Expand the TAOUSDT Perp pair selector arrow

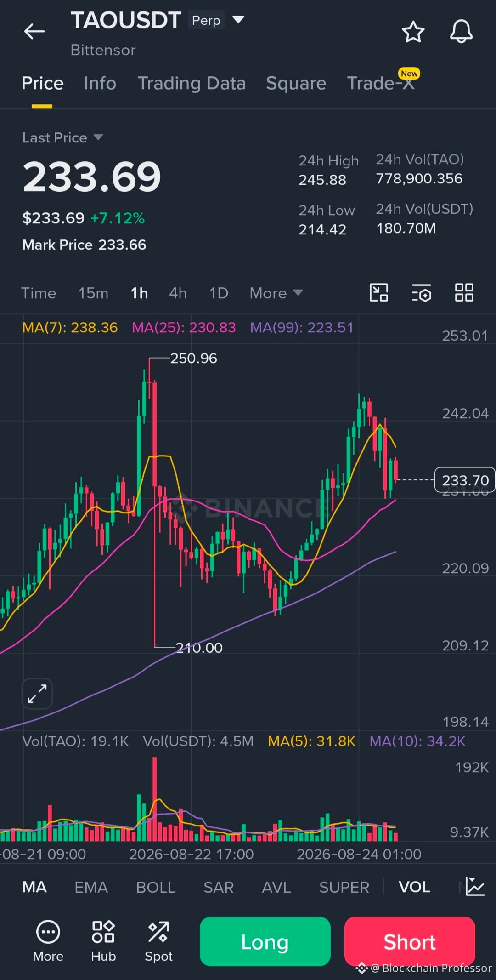click(238, 20)
